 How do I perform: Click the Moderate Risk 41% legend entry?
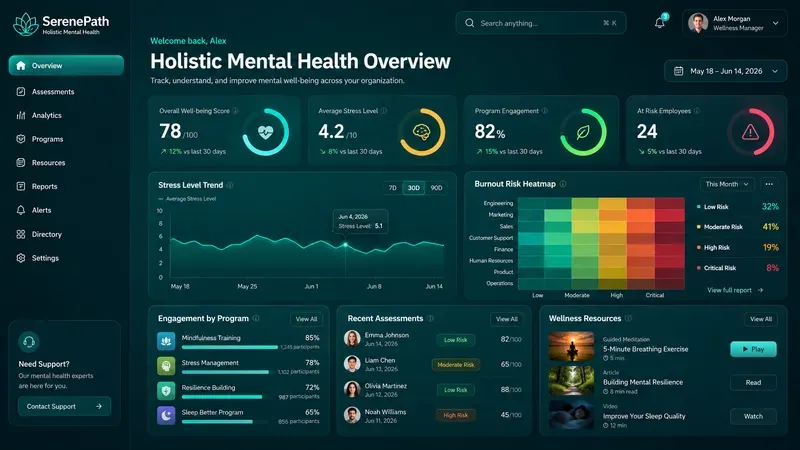pyautogui.click(x=738, y=227)
